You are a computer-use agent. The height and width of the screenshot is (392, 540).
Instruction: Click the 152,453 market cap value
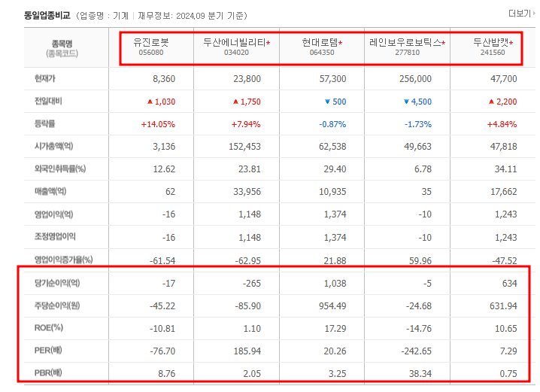(x=245, y=147)
